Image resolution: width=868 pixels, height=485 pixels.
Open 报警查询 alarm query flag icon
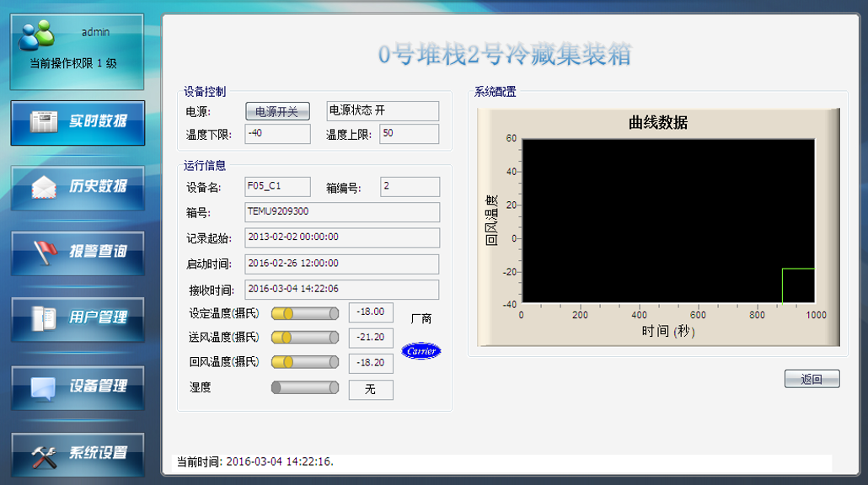tap(44, 252)
